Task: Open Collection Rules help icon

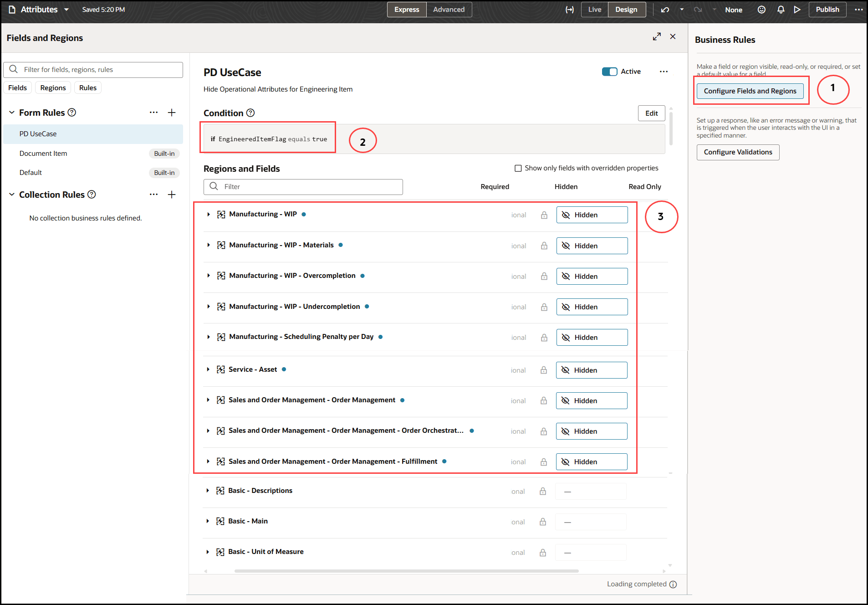Action: [92, 195]
